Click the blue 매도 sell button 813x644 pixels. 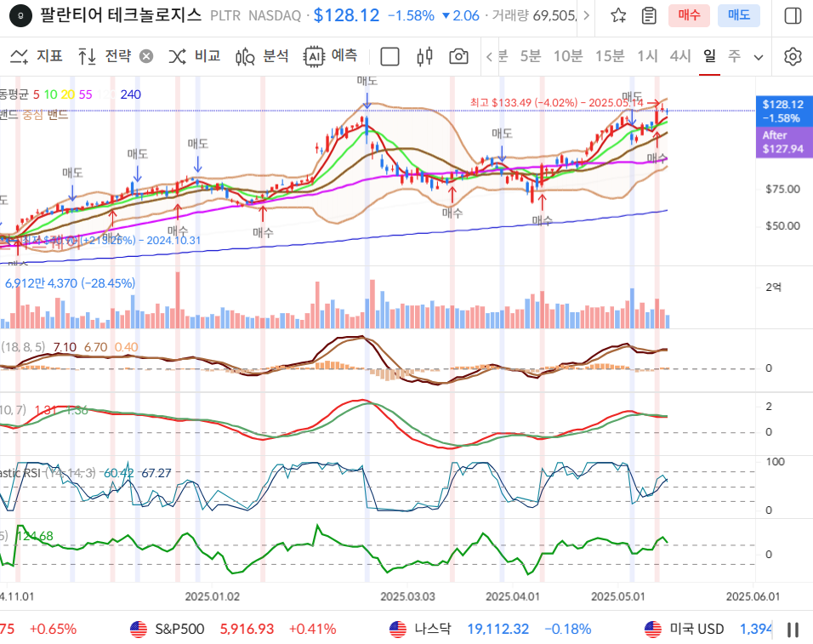(739, 15)
